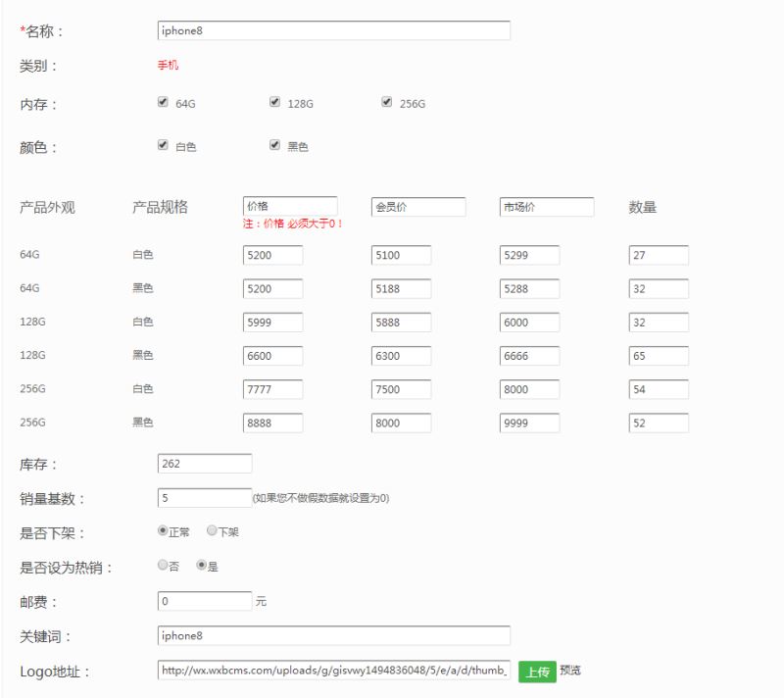
Task: Edit member price 5100 field
Action: click(401, 255)
